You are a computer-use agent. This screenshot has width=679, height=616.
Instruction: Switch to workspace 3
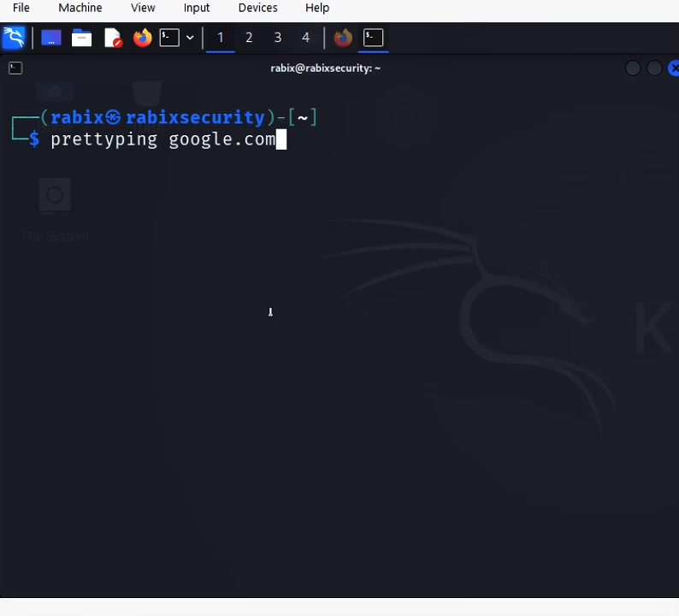tap(278, 38)
